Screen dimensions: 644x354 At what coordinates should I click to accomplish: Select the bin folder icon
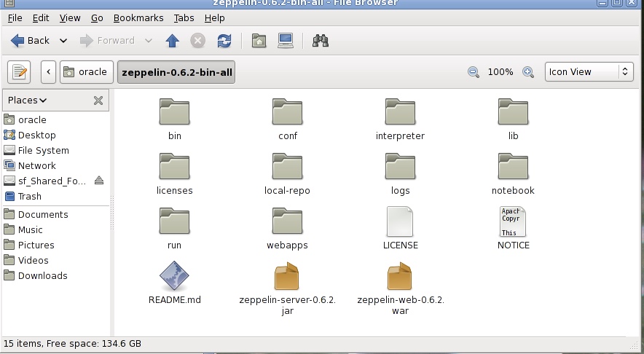point(174,111)
